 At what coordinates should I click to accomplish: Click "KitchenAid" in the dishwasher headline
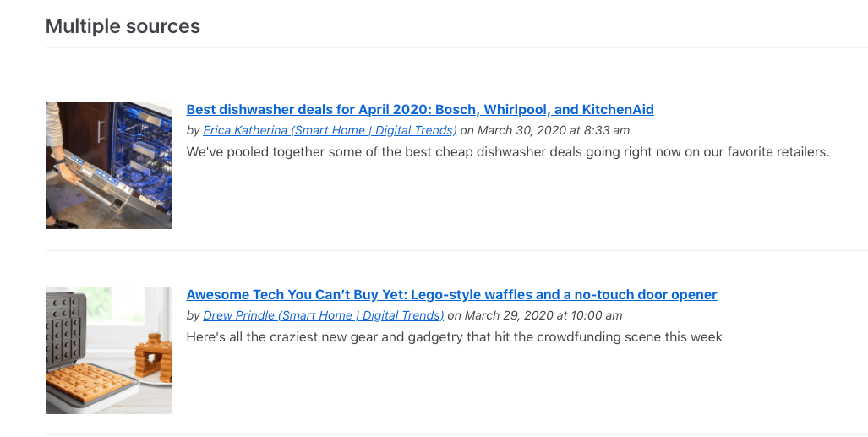[618, 110]
